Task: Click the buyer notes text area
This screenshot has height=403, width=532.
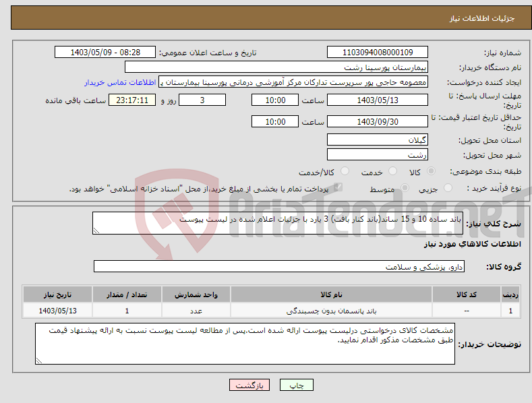Action: [x=245, y=344]
